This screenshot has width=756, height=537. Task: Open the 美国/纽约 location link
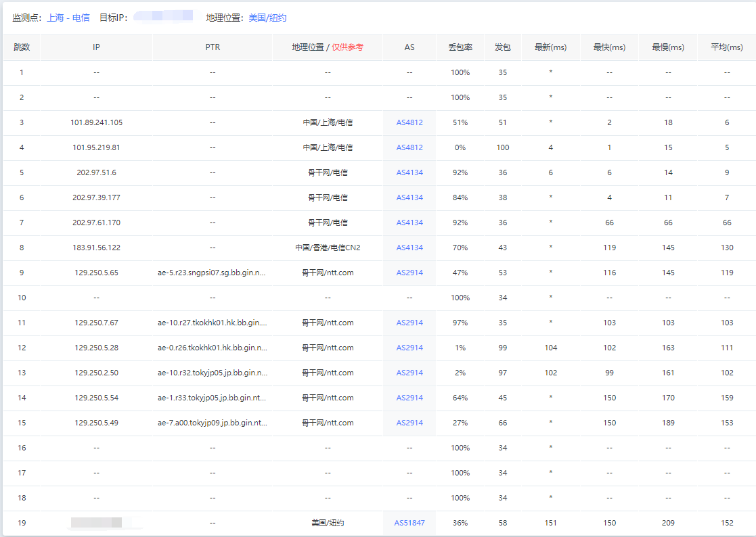(267, 18)
